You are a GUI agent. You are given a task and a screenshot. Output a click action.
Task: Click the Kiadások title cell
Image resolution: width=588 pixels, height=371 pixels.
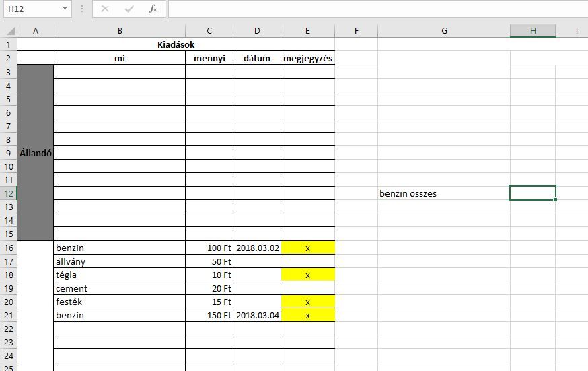pos(176,44)
